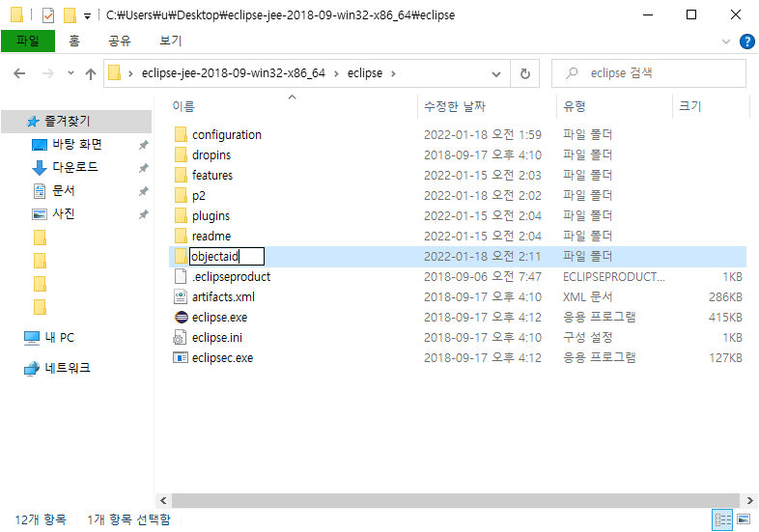Select the artifacts.xml file icon
The image size is (759, 532).
(x=181, y=296)
